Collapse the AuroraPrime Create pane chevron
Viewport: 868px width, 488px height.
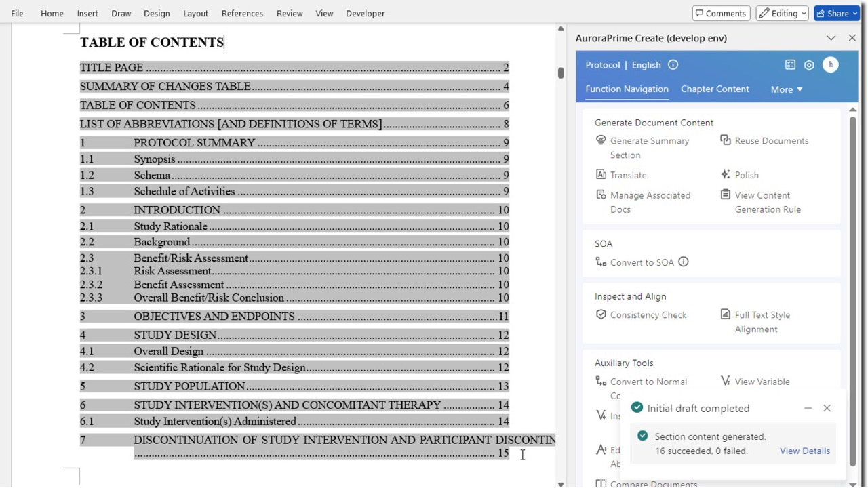point(831,38)
